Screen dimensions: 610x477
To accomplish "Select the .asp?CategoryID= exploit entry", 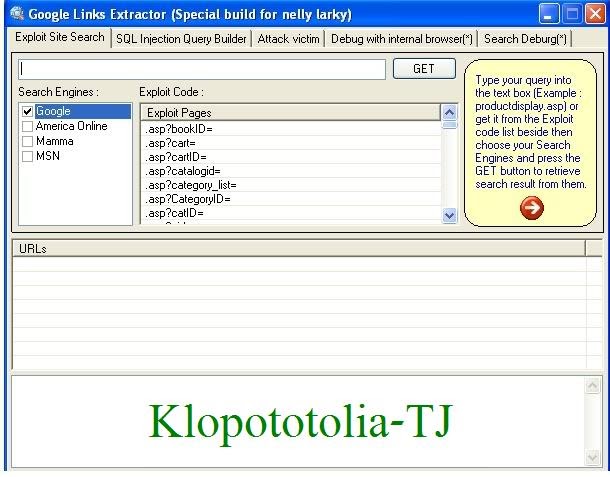I will coord(291,199).
